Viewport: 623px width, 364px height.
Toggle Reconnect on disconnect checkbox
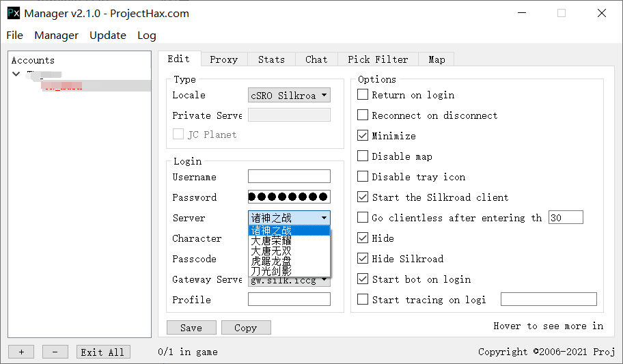click(363, 115)
